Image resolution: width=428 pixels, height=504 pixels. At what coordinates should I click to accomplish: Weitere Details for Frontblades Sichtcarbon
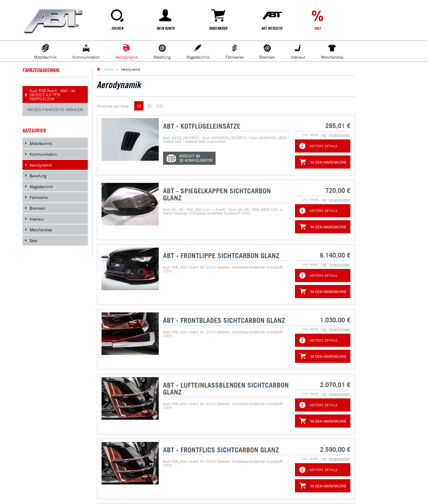[323, 340]
